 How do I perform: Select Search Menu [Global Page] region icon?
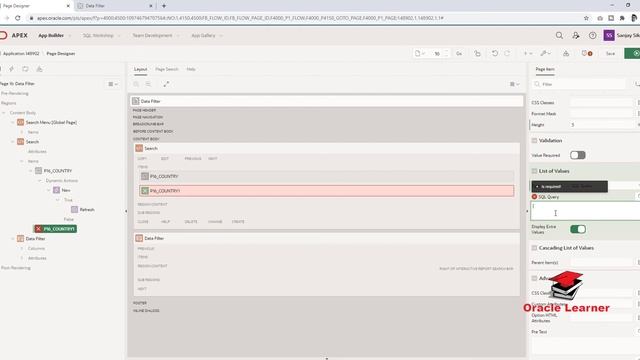click(20, 122)
